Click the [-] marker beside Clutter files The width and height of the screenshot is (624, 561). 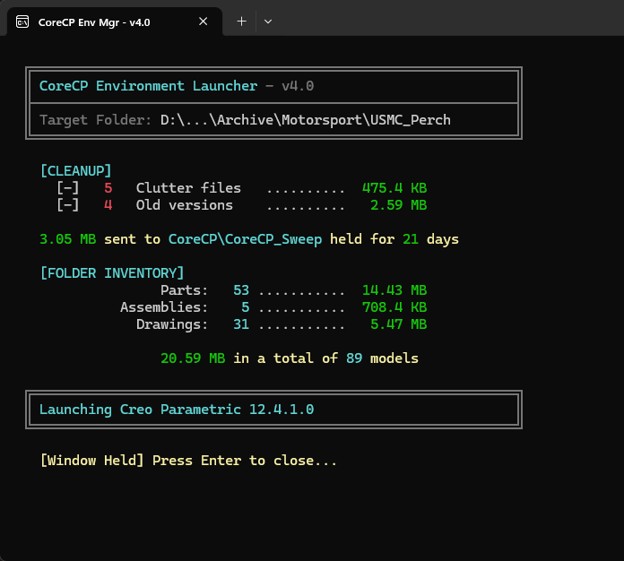68,188
